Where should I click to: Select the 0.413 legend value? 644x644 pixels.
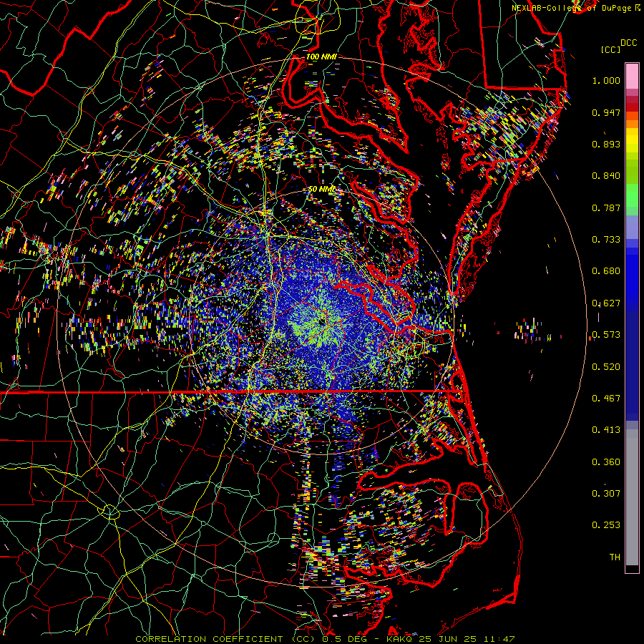(x=606, y=430)
